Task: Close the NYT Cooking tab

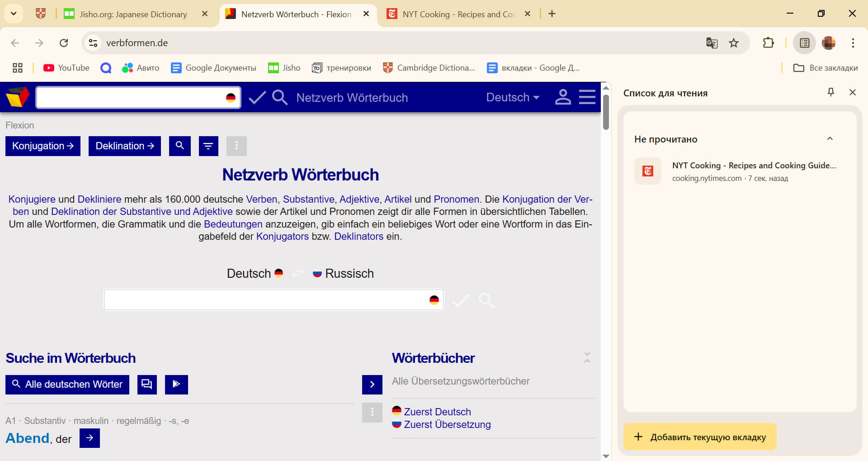Action: click(527, 14)
